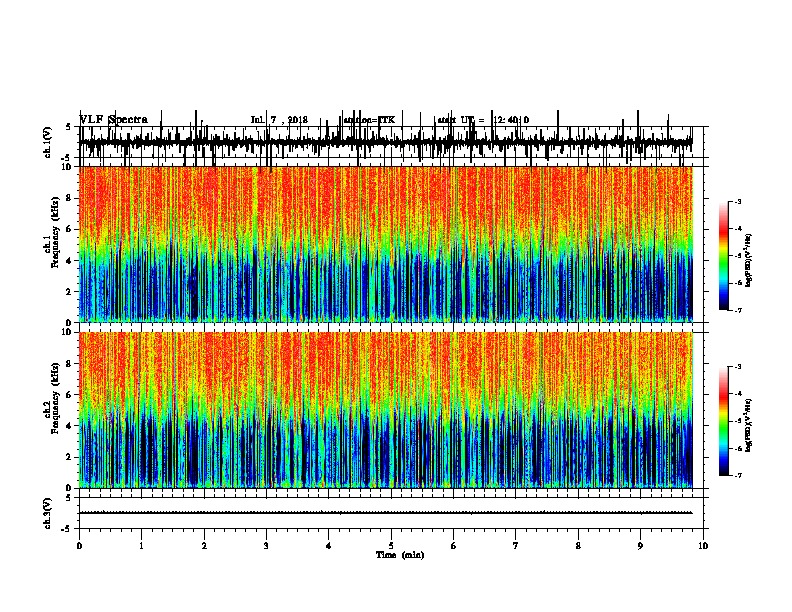Viewport: 792px width, 612px height.
Task: Click the "2" kHz tick on ch.2 frequency axis
Action: (x=70, y=457)
